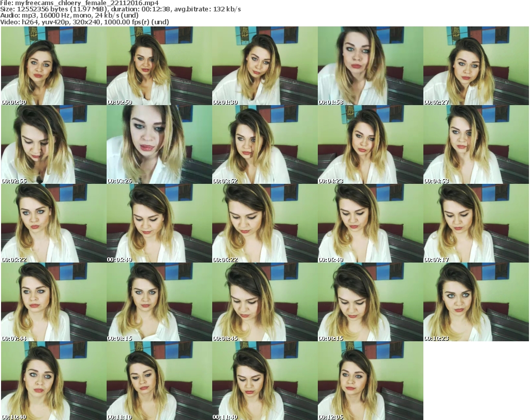Select the thumbnail stamped 00:05:22

coord(54,223)
